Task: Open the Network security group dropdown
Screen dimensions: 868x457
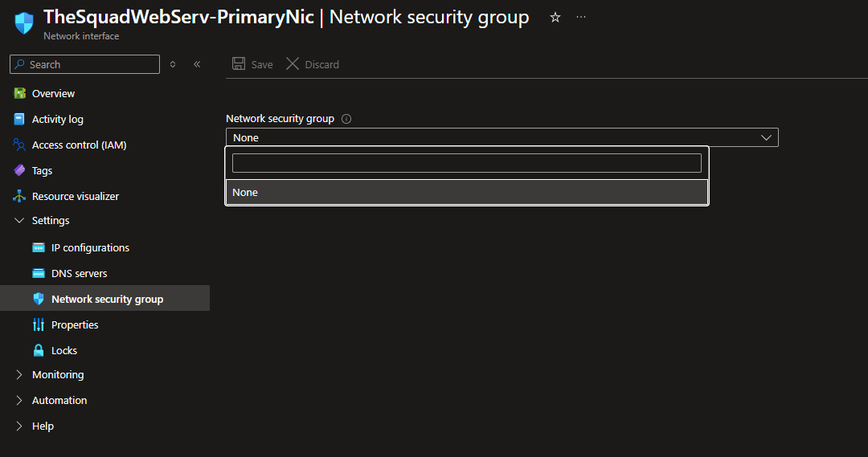Action: [x=502, y=137]
